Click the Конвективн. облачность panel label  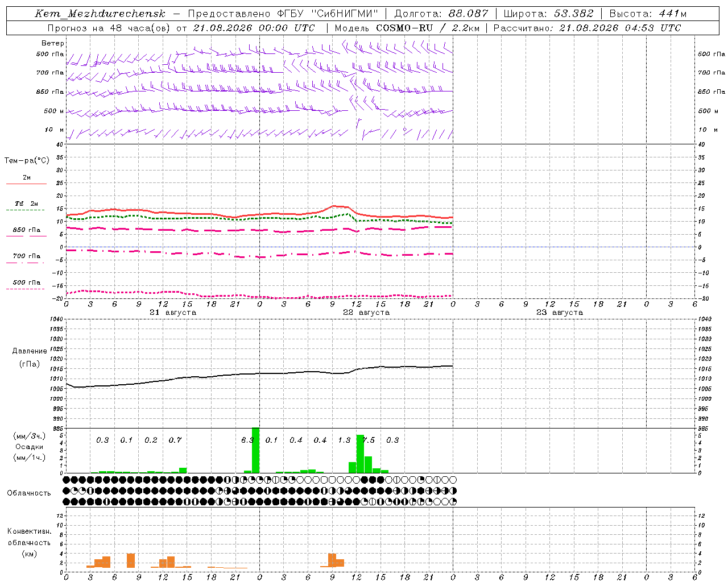(29, 542)
